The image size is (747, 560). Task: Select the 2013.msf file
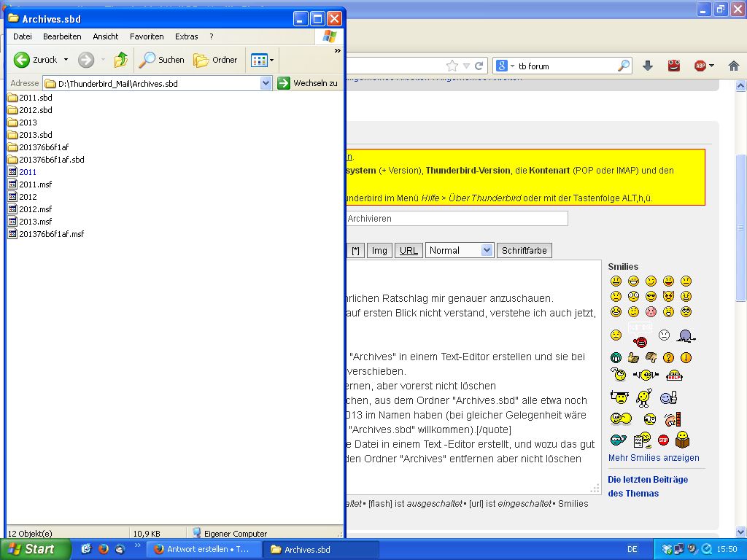30,222
